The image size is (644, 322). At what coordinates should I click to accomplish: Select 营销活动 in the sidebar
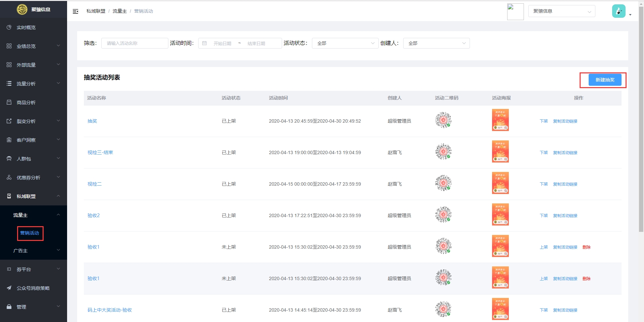point(30,233)
